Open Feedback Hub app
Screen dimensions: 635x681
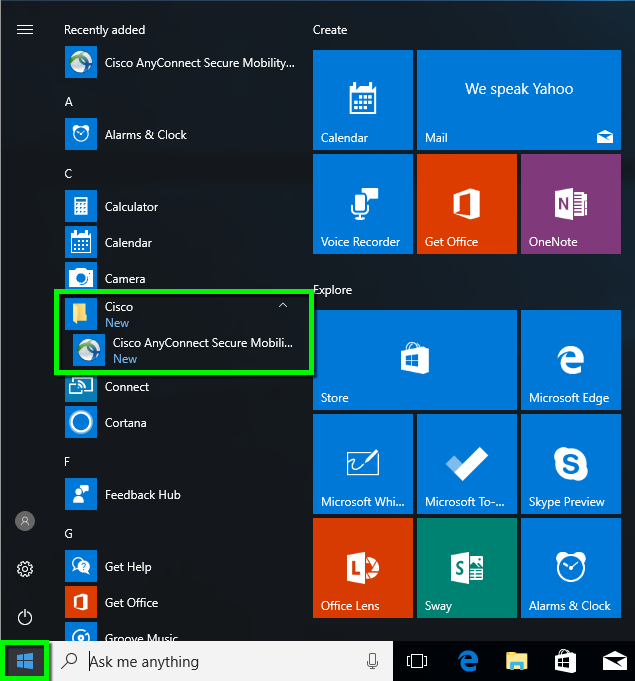(x=180, y=494)
